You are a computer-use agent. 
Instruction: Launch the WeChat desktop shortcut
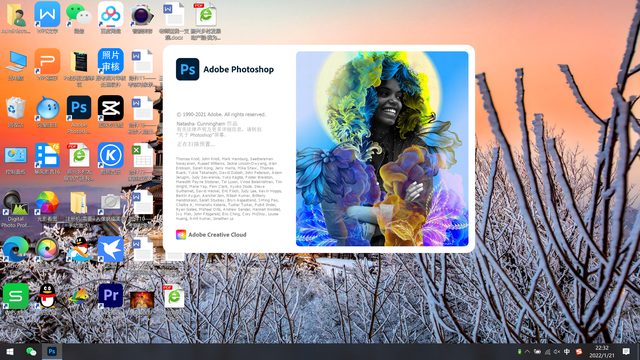pyautogui.click(x=79, y=19)
